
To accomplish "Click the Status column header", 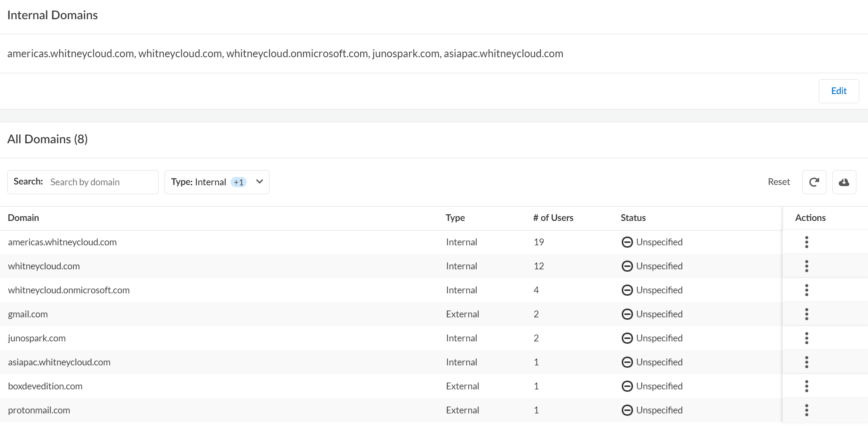I will click(633, 218).
